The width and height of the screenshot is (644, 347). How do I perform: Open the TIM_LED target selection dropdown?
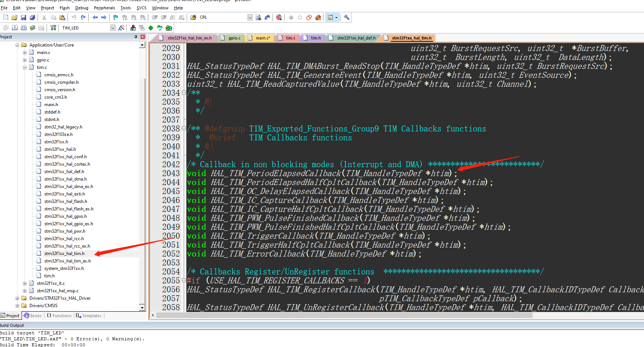(113, 28)
